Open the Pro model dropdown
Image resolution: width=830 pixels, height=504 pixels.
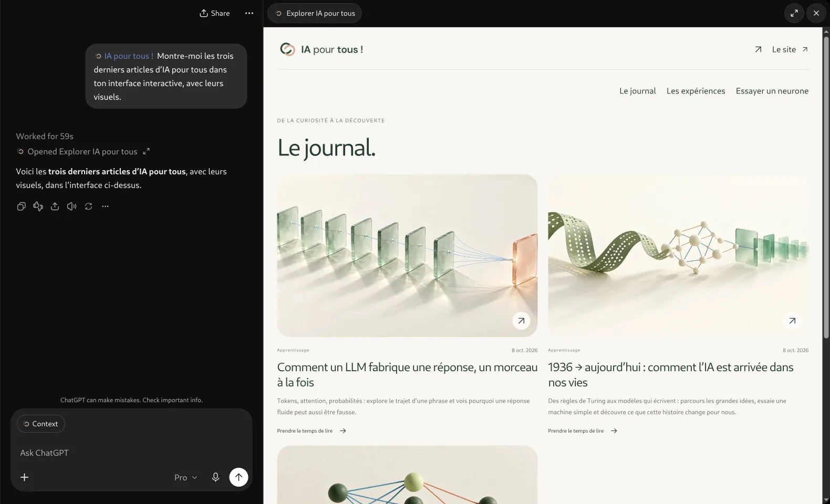point(185,477)
